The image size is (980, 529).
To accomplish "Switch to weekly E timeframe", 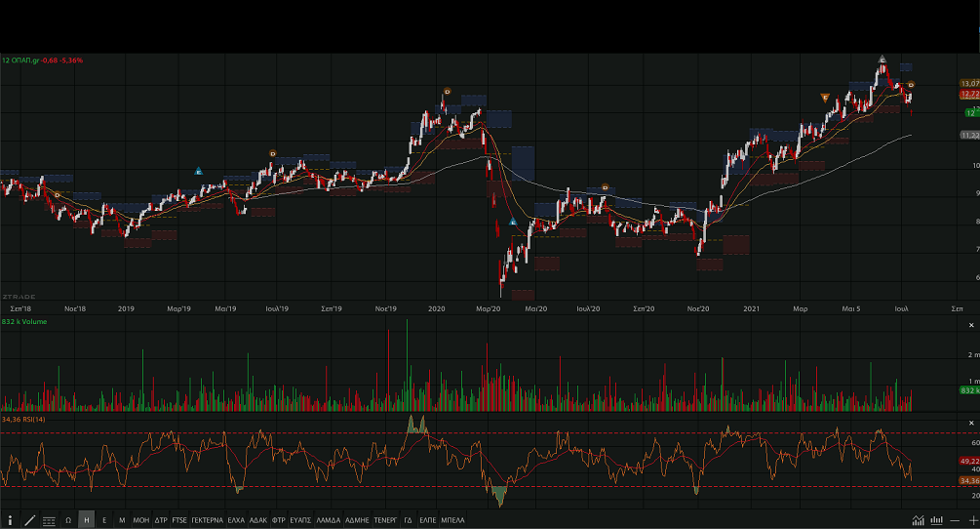I will [104, 520].
